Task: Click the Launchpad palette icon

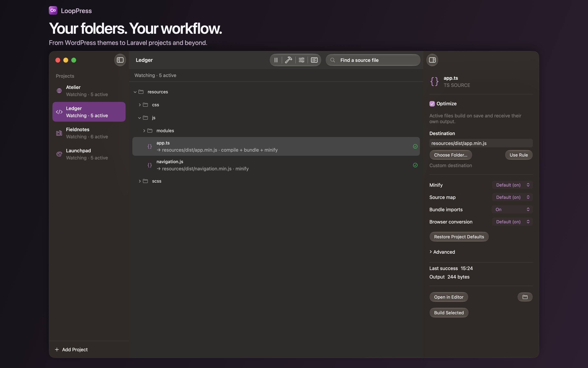Action: coord(59,154)
